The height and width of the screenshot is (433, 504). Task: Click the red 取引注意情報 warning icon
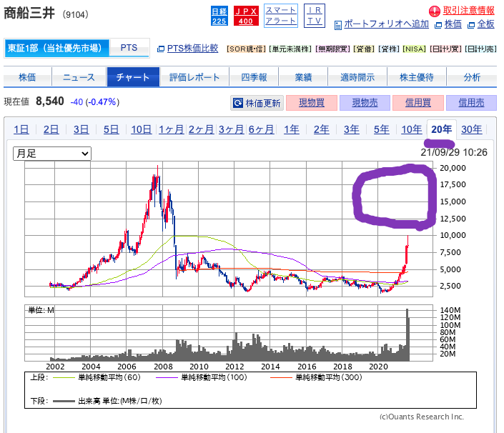pyautogui.click(x=434, y=11)
